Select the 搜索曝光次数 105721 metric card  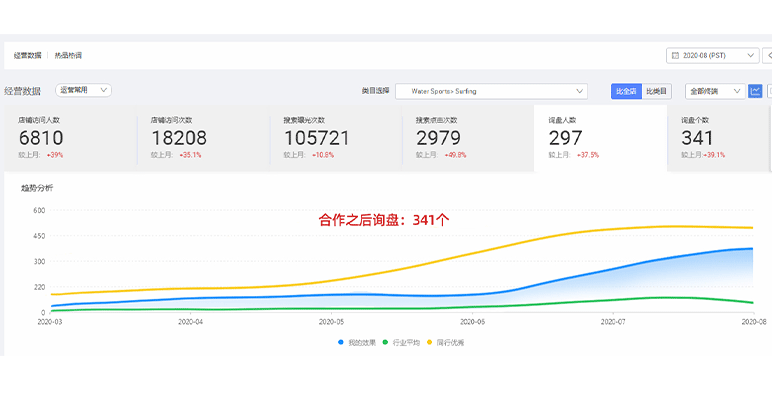tap(336, 138)
